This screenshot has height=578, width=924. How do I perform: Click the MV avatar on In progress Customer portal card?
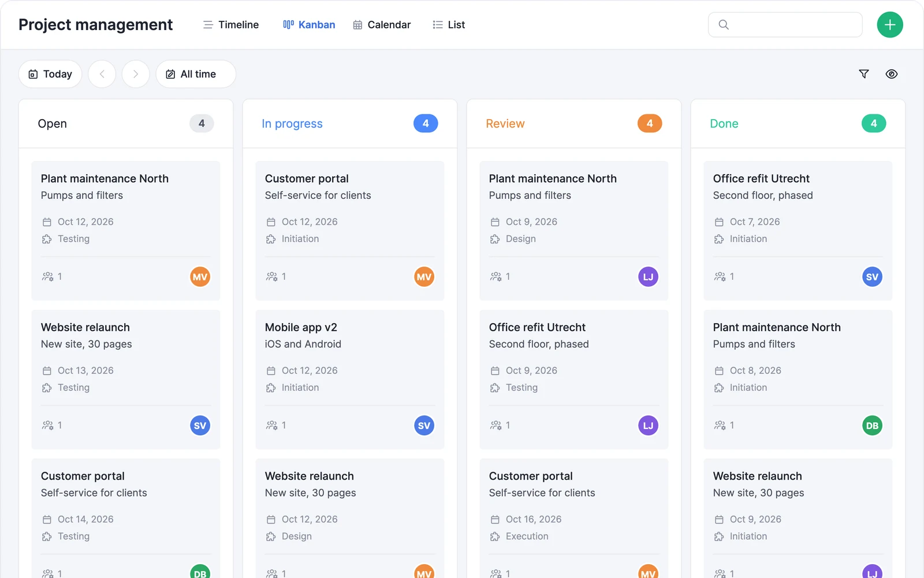tap(424, 277)
